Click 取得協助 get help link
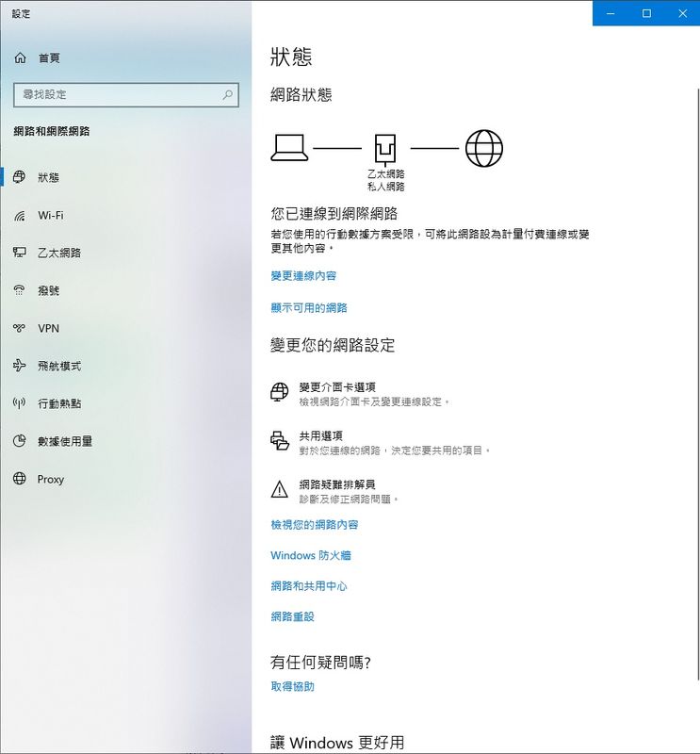This screenshot has height=754, width=700. click(292, 687)
